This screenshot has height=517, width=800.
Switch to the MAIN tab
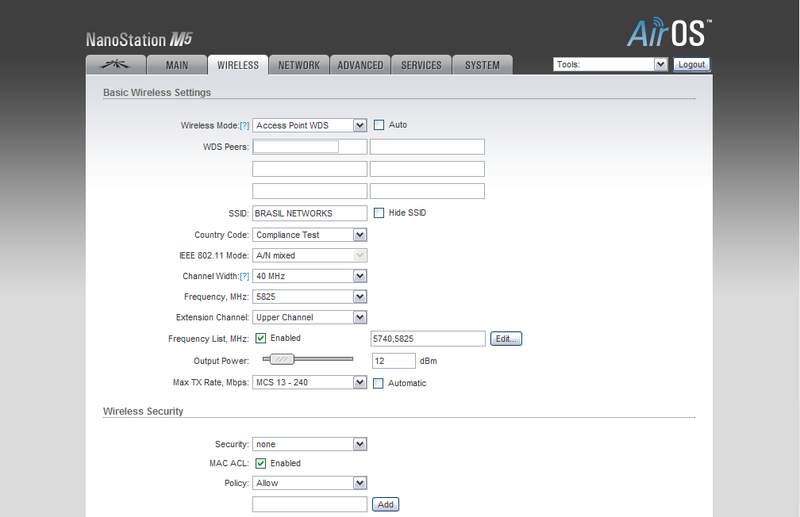pyautogui.click(x=177, y=65)
